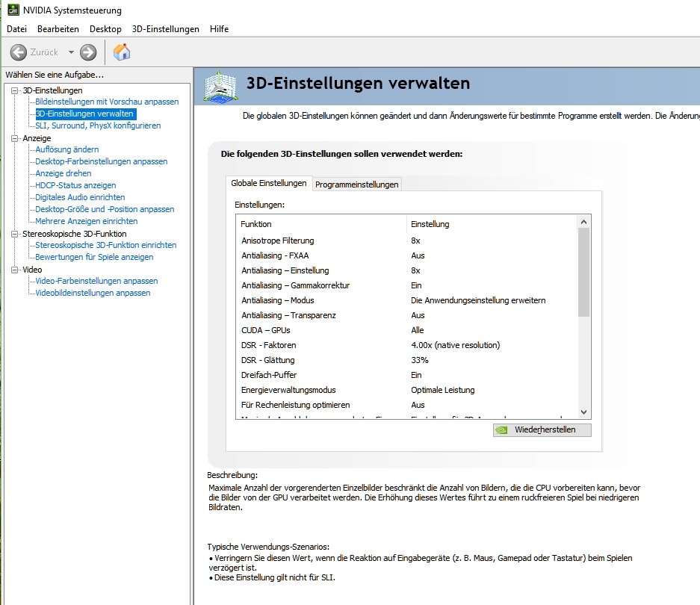700x605 pixels.
Task: Select the Energieverwaltungsmodus row
Action: coord(406,390)
